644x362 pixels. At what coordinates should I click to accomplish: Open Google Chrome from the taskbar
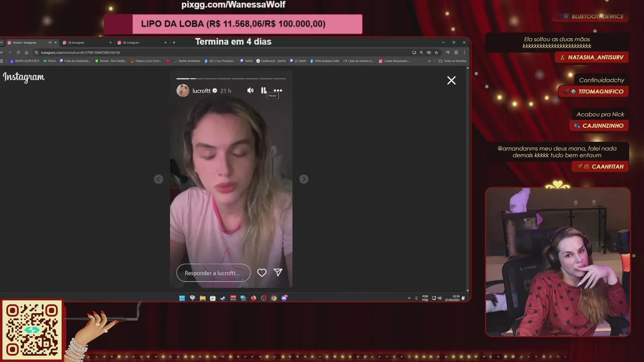click(274, 298)
